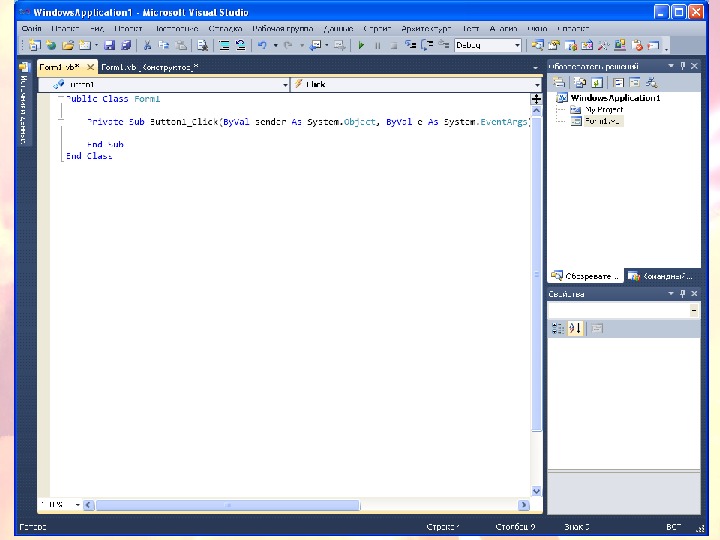
Task: Click Show All Files in Solution Explorer
Action: 579,82
